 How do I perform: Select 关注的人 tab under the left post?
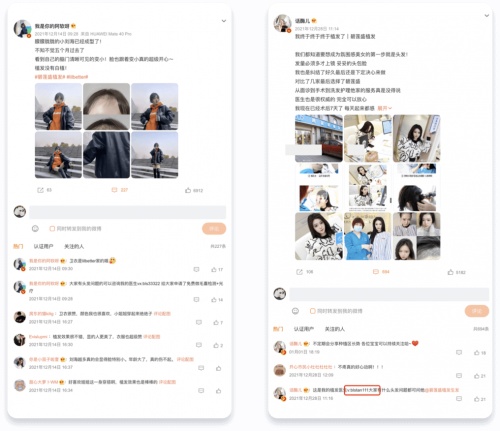(x=74, y=246)
